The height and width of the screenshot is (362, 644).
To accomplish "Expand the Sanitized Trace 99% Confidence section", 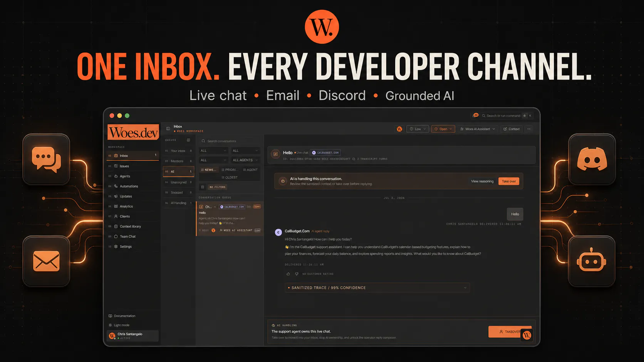I will (x=377, y=288).
